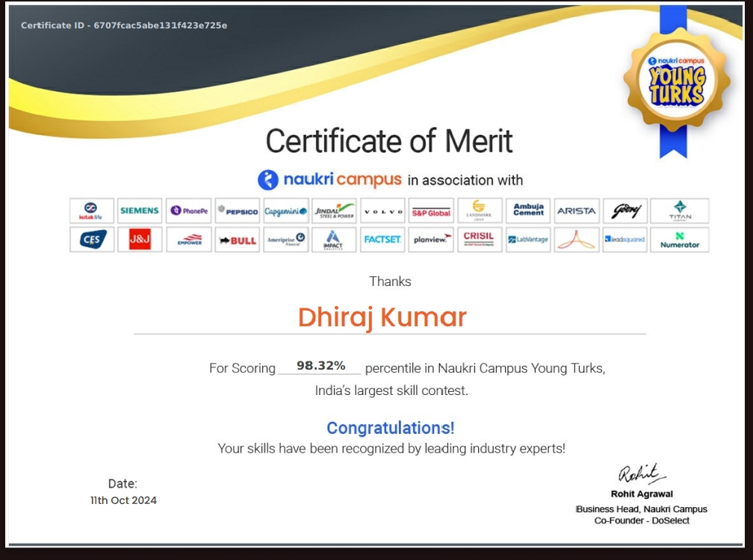Click the handwritten Rohit signature
The width and height of the screenshot is (753, 560).
(642, 473)
